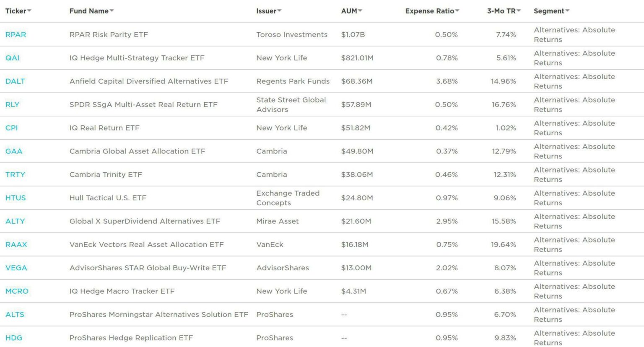
Task: Sort table by Ticker column arrow
Action: pos(29,11)
